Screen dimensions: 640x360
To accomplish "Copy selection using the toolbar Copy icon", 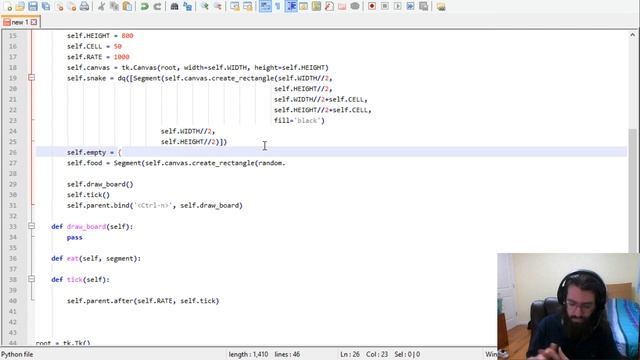I will [x=114, y=6].
